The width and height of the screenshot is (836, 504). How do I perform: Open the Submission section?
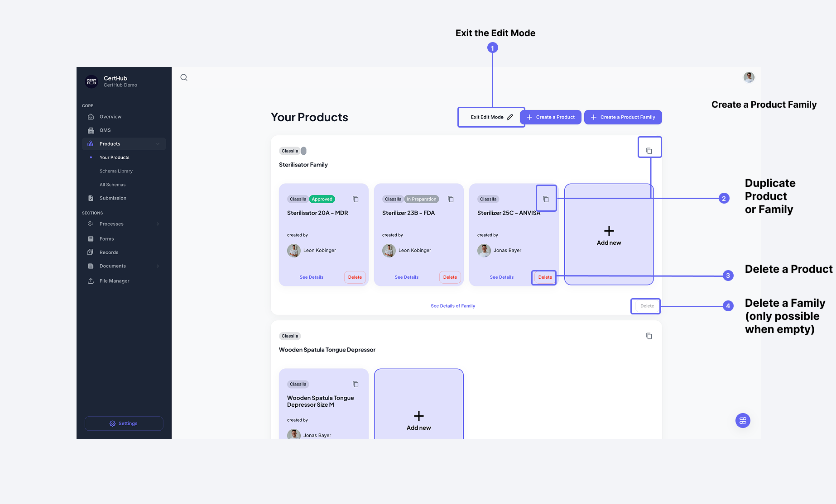coord(112,198)
